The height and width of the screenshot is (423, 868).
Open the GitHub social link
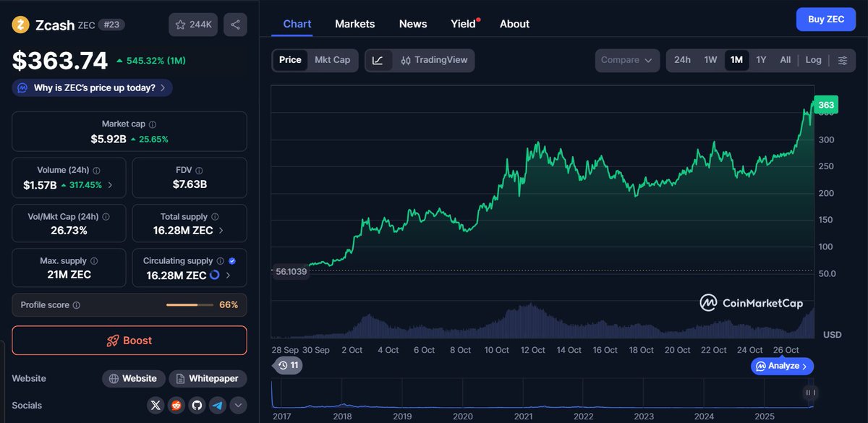coord(197,406)
